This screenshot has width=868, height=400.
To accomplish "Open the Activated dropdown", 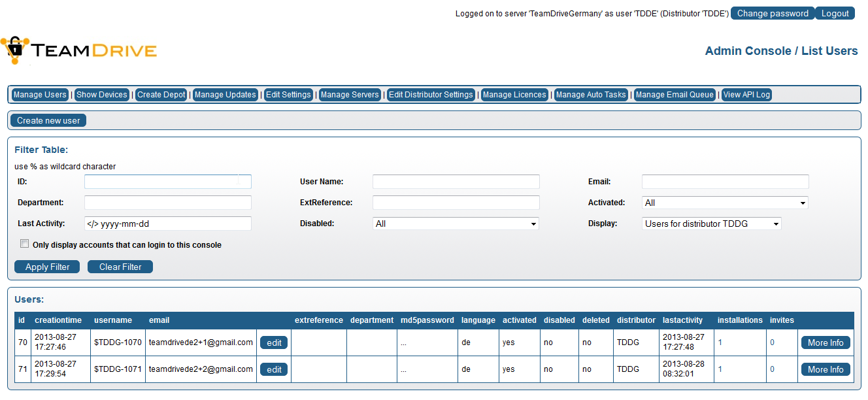I will pyautogui.click(x=725, y=203).
